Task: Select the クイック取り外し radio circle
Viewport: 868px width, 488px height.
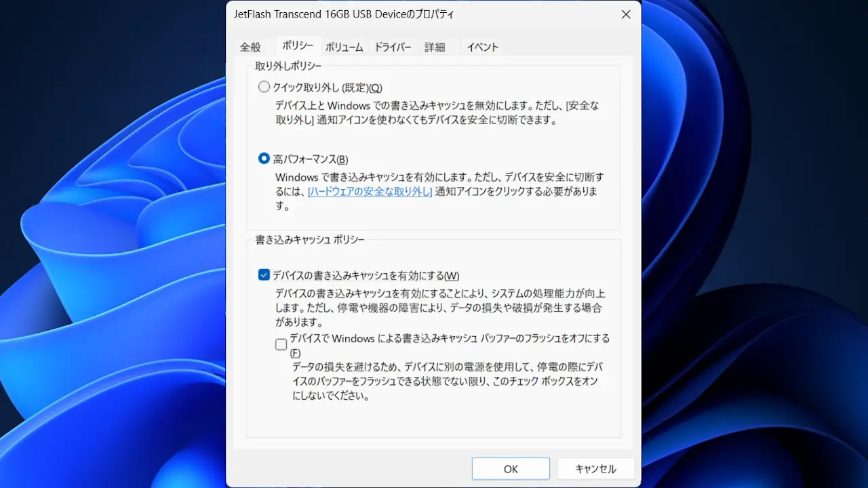Action: [264, 87]
